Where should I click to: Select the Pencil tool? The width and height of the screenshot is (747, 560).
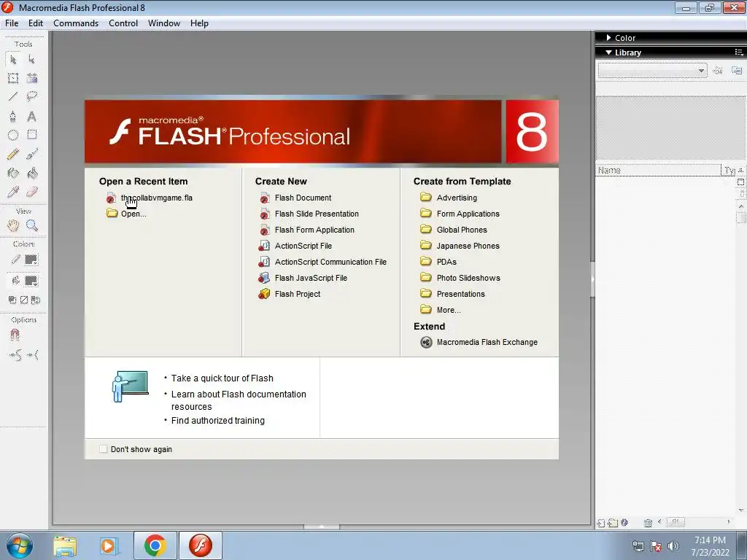[13, 154]
